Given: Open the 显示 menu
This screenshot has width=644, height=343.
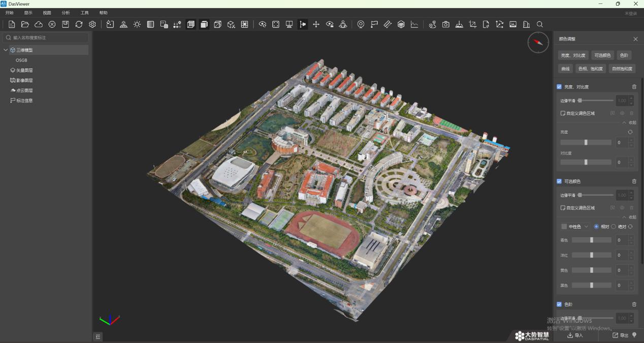Looking at the screenshot, I should click(x=28, y=13).
